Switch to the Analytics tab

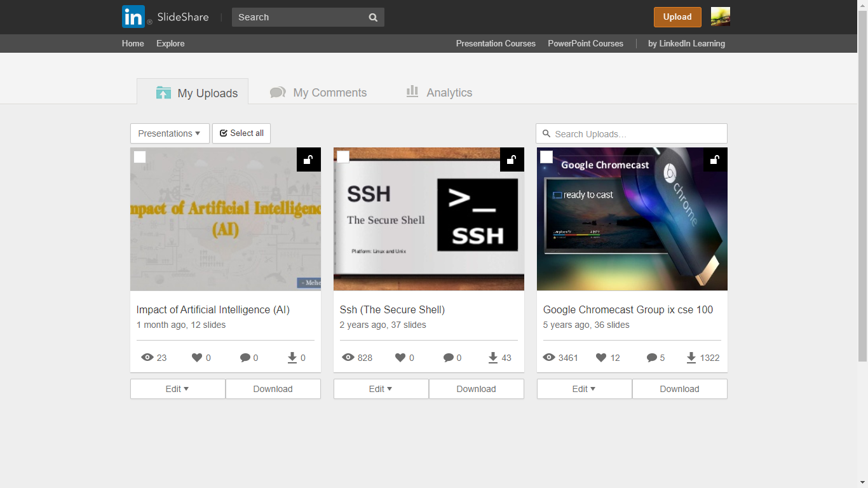tap(439, 93)
